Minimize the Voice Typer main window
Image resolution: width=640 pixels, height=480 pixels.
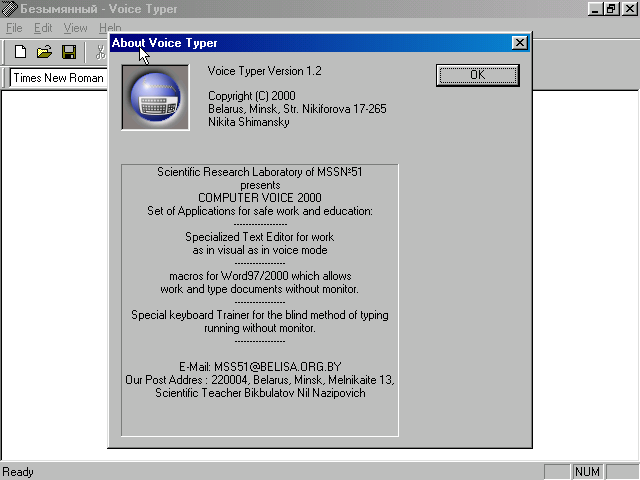(x=596, y=9)
